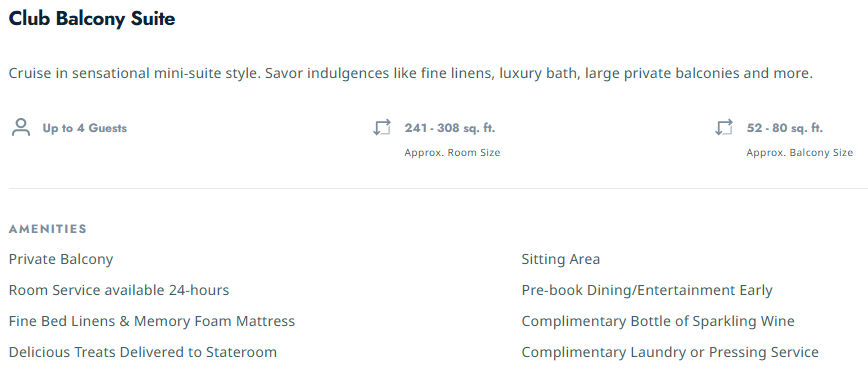
Task: Click the Approx. Balcony Size label
Action: (x=799, y=153)
